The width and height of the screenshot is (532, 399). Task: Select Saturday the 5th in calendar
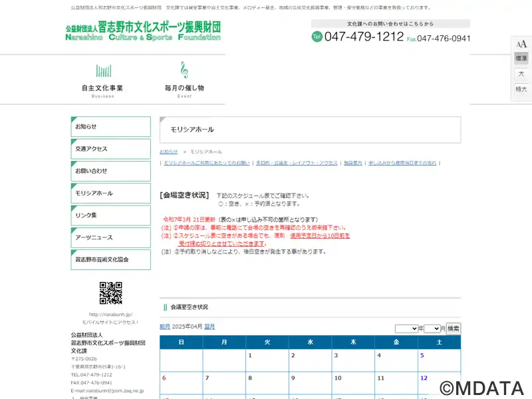point(440,360)
